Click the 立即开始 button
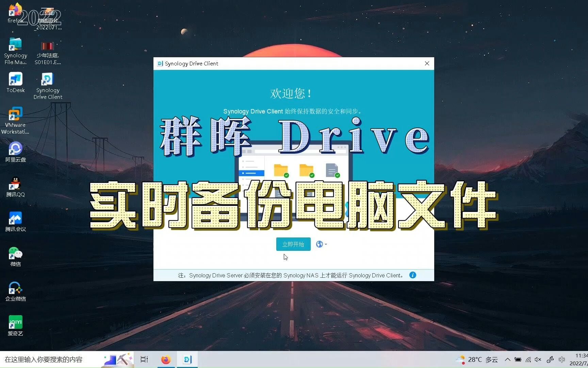Viewport: 588px width, 368px height. [x=293, y=244]
